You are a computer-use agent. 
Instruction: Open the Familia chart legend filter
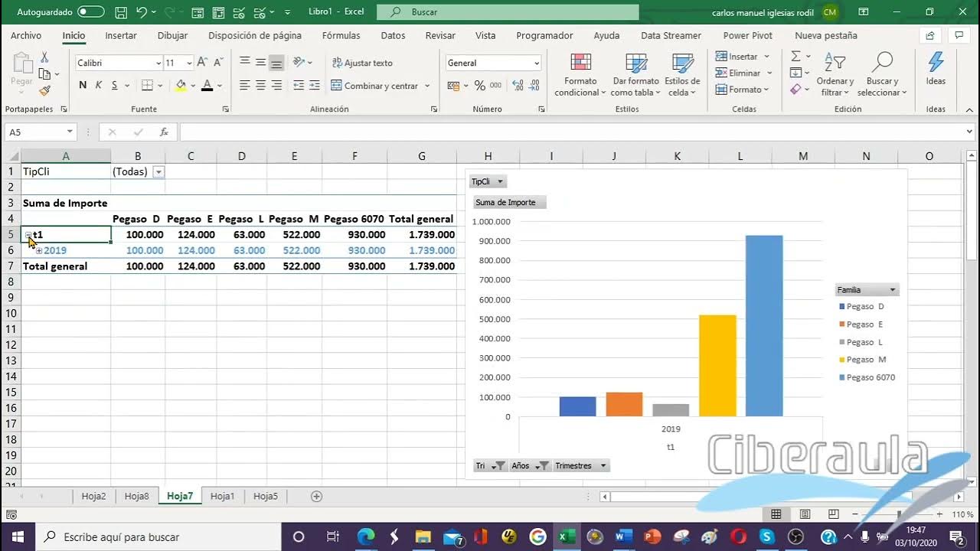pyautogui.click(x=867, y=290)
